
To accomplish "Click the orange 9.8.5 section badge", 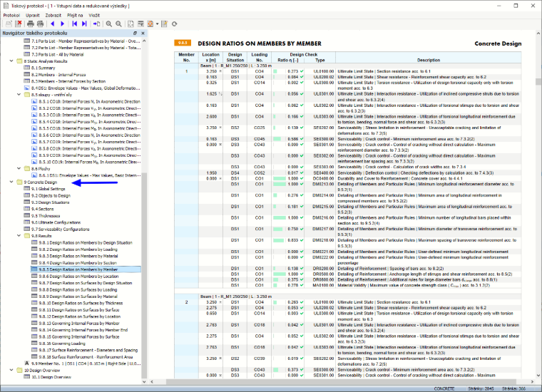I will [183, 43].
